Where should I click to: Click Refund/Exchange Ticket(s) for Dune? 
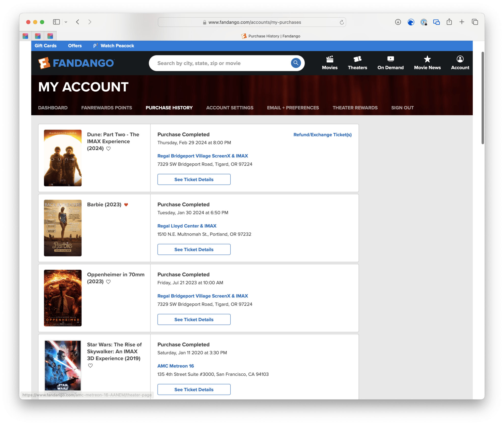pyautogui.click(x=322, y=135)
